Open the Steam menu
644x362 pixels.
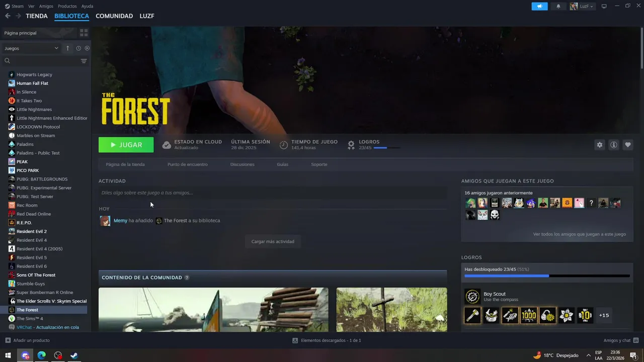point(15,6)
